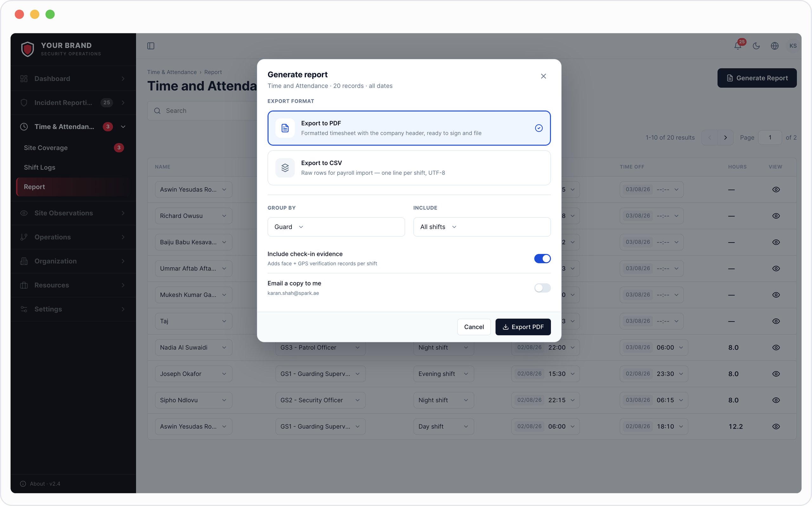Open GS3 - Patrol Officer dropdown
Viewport: 812px width, 506px height.
tap(320, 347)
